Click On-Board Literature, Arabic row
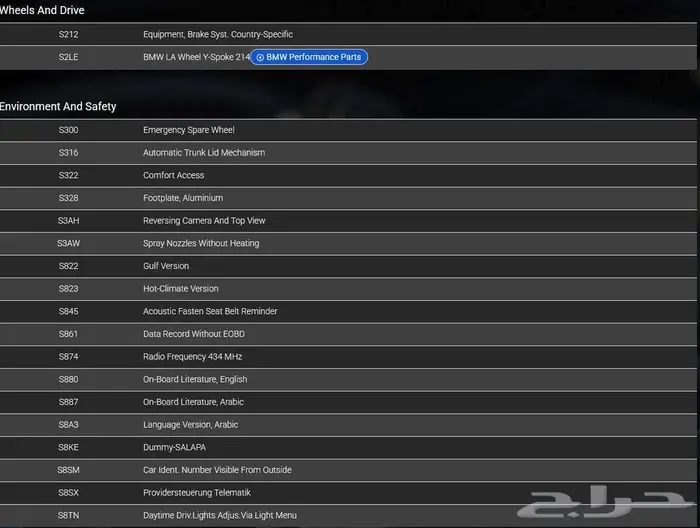This screenshot has height=528, width=700. tap(193, 402)
